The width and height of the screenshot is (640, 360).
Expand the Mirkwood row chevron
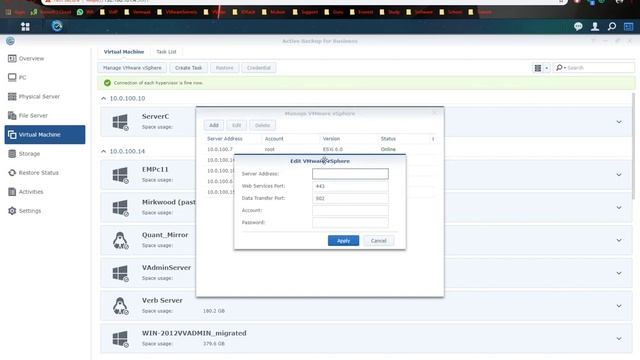point(619,207)
